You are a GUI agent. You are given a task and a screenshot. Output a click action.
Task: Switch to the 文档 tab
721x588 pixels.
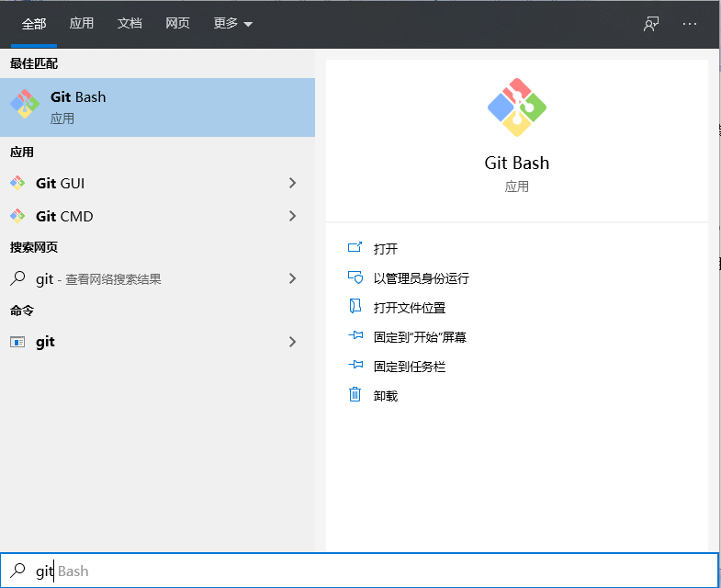coord(130,24)
